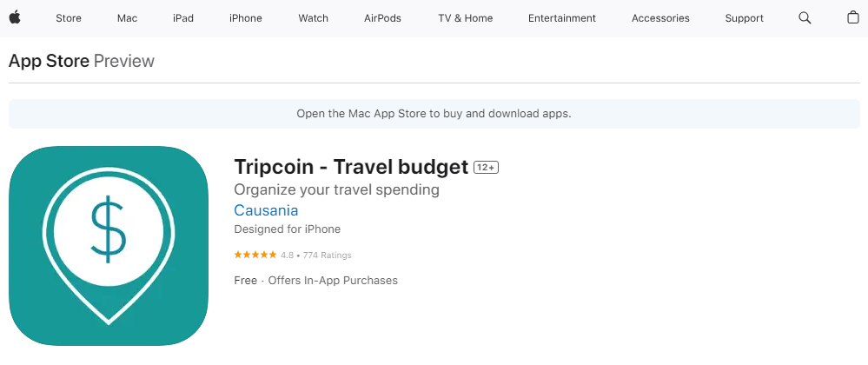This screenshot has width=868, height=365.
Task: Click the 774 Ratings text
Action: [328, 255]
